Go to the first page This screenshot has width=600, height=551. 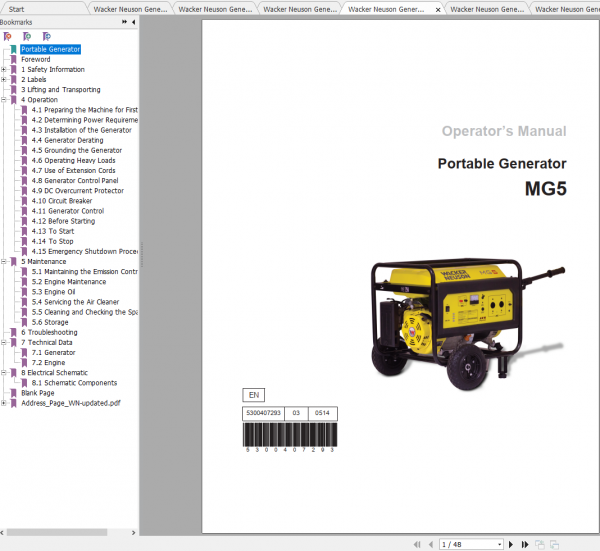coord(417,544)
